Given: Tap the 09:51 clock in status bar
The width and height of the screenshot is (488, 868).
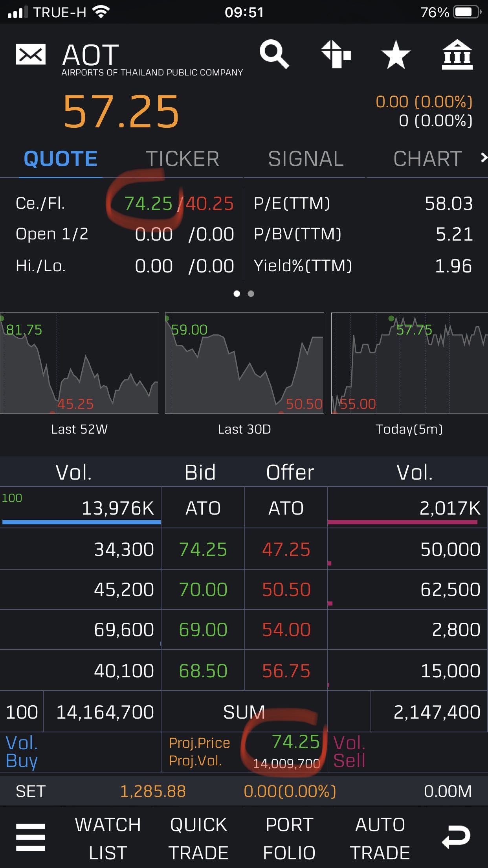Looking at the screenshot, I should (x=244, y=13).
